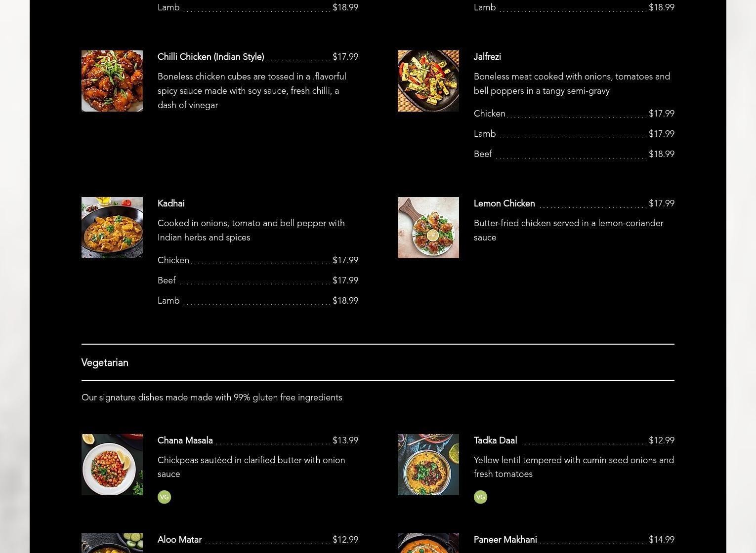Open the Kadhai dish photo
The image size is (756, 553).
112,228
